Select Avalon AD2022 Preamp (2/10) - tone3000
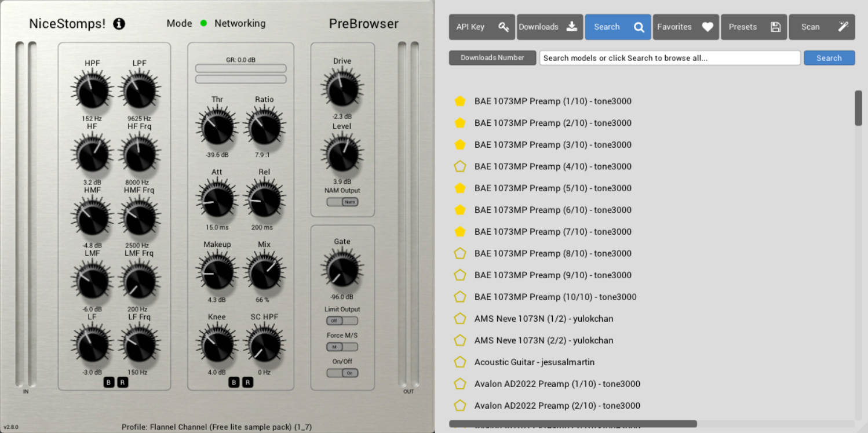The image size is (868, 433). tap(557, 405)
